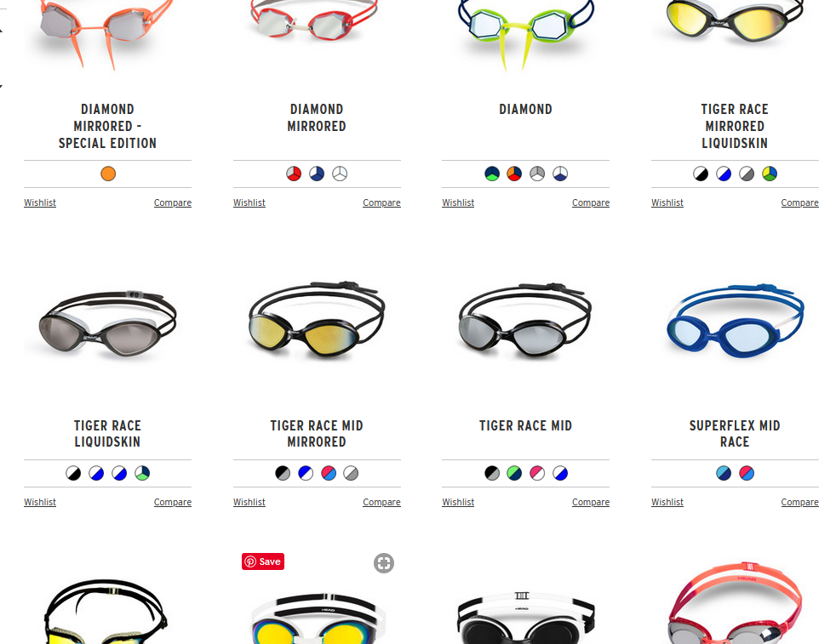Viewport: 836px width, 644px height.
Task: Click the blue Superflex Mid Race goggle image
Action: click(x=736, y=321)
